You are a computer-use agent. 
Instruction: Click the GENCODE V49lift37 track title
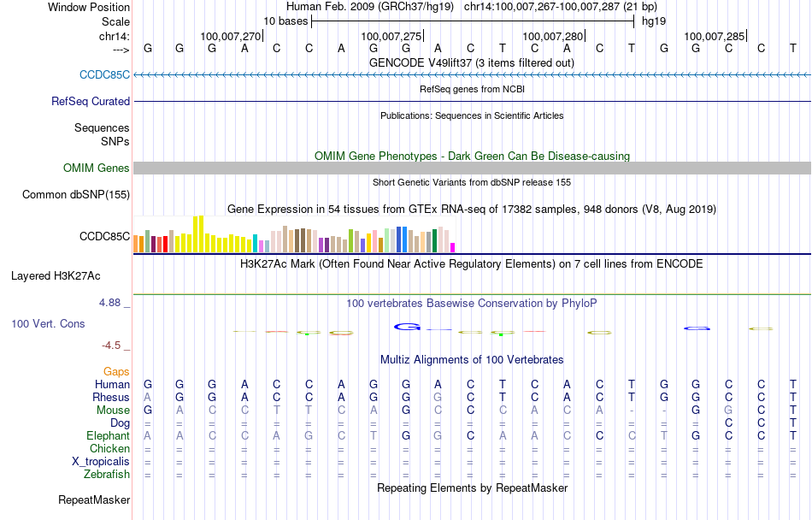[x=472, y=63]
